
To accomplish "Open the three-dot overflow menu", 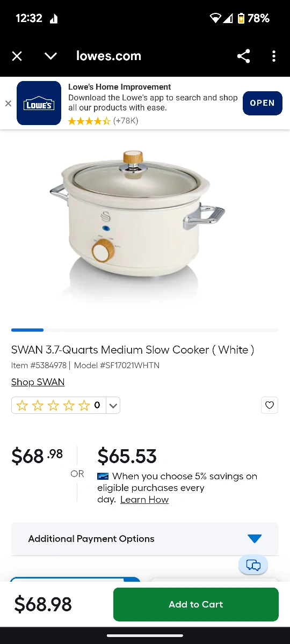I will (274, 56).
